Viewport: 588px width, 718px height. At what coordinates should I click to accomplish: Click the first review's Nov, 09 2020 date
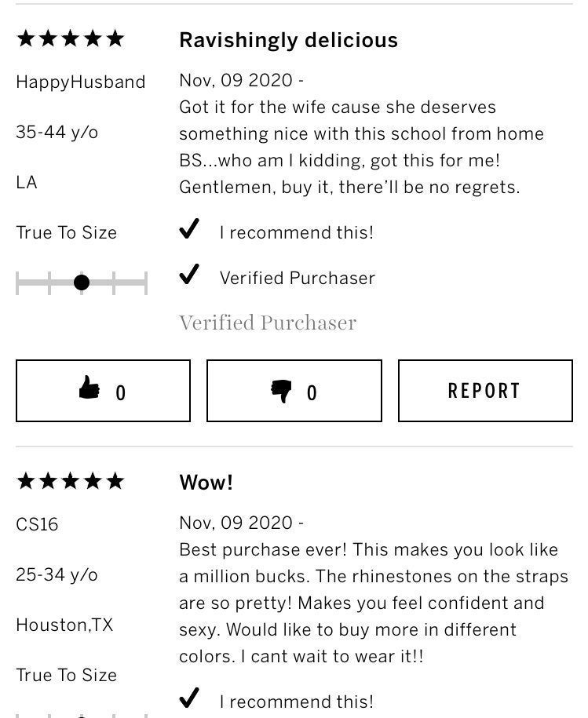(236, 80)
